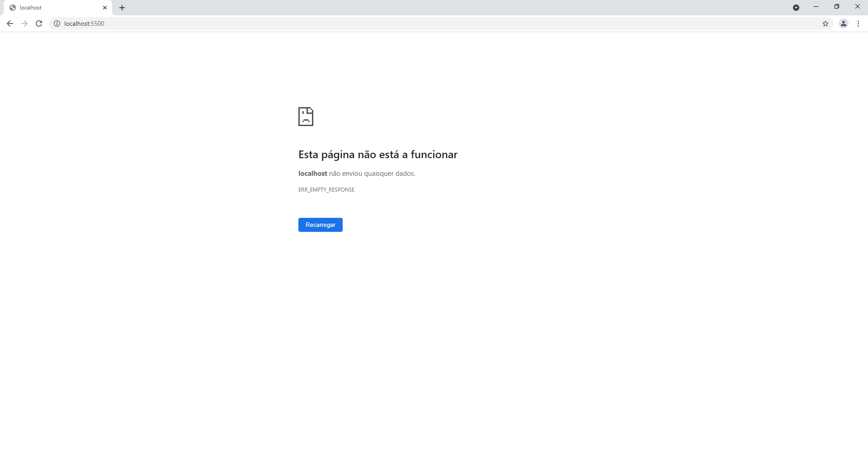The width and height of the screenshot is (868, 470).
Task: Bookmark this page with the star icon
Action: coord(826,23)
